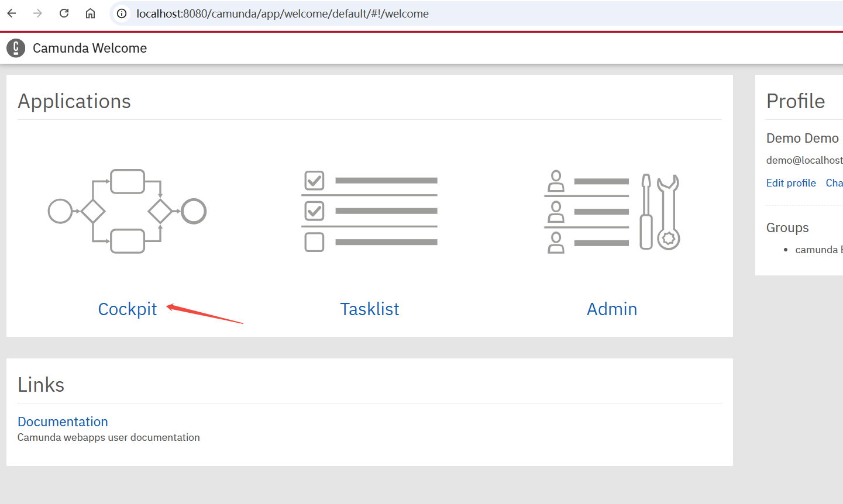Open the Cockpit application link
Viewport: 843px width, 504px height.
tap(128, 309)
